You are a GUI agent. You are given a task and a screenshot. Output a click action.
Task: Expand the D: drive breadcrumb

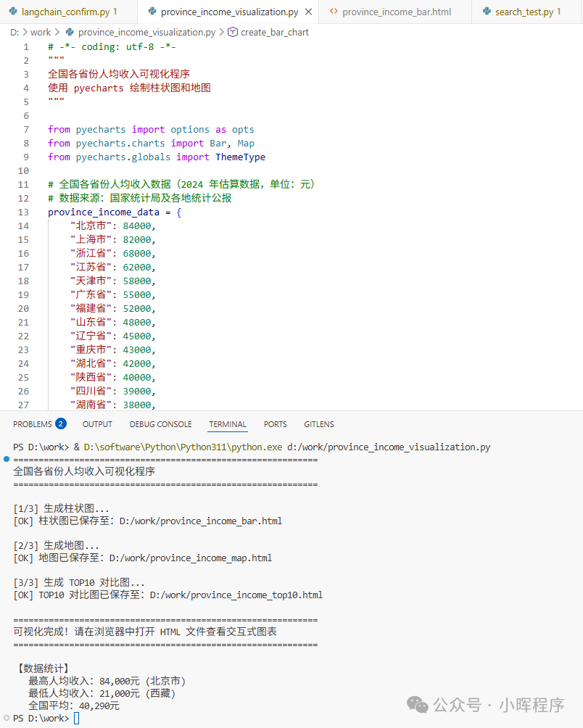15,33
